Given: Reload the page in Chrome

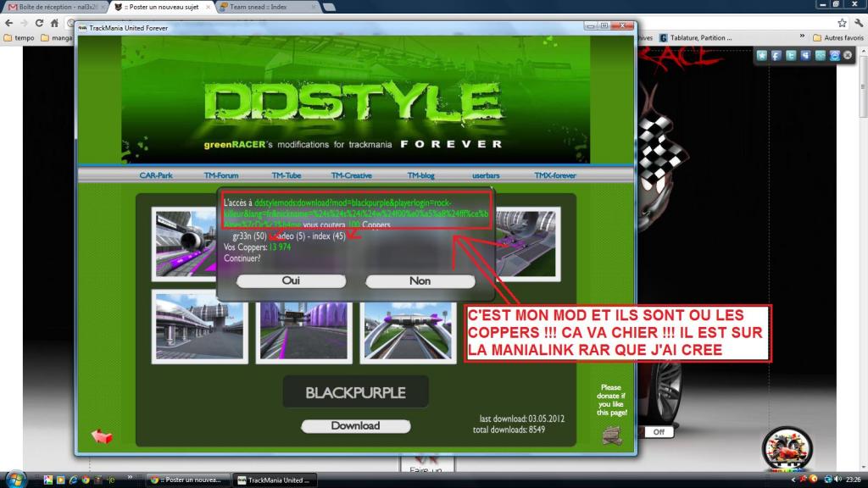Looking at the screenshot, I should click(x=39, y=23).
